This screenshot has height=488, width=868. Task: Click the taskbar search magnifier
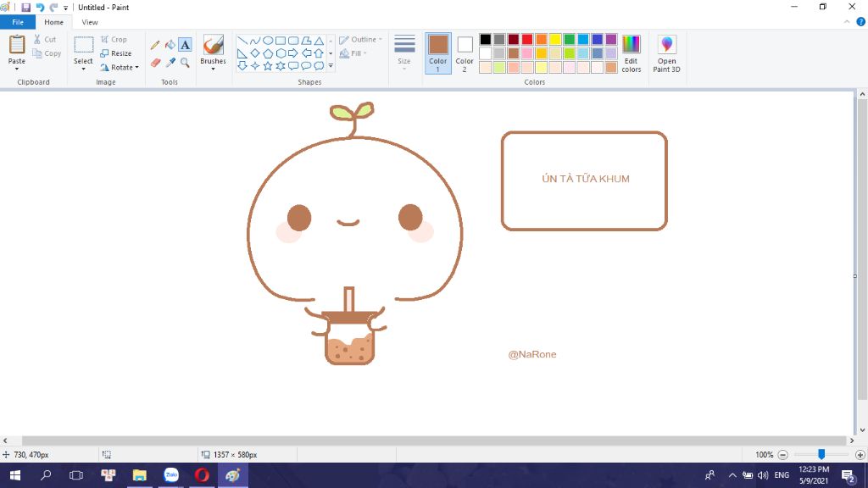[46, 475]
